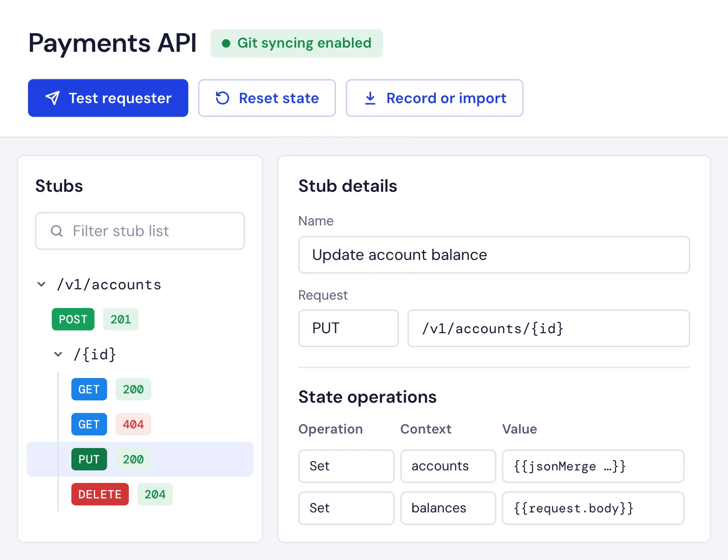This screenshot has height=560, width=728.
Task: Click the Reset state button
Action: [267, 98]
